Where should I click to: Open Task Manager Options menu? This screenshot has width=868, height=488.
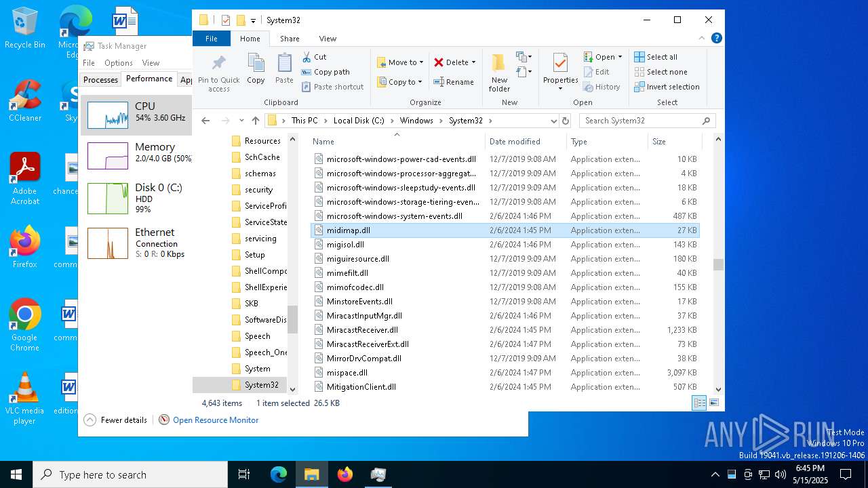pyautogui.click(x=119, y=63)
